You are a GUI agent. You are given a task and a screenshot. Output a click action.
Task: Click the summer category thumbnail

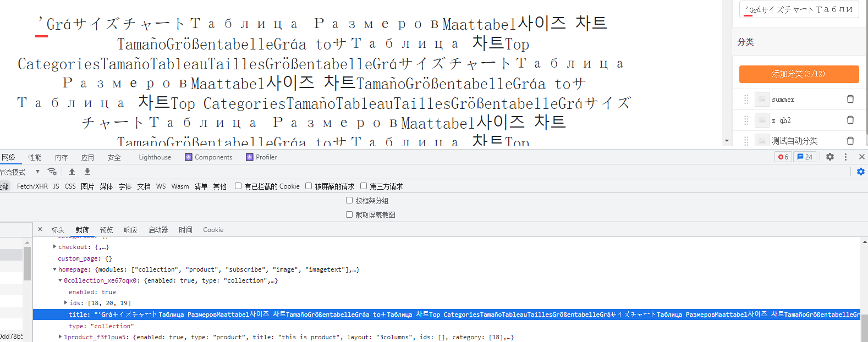(762, 100)
